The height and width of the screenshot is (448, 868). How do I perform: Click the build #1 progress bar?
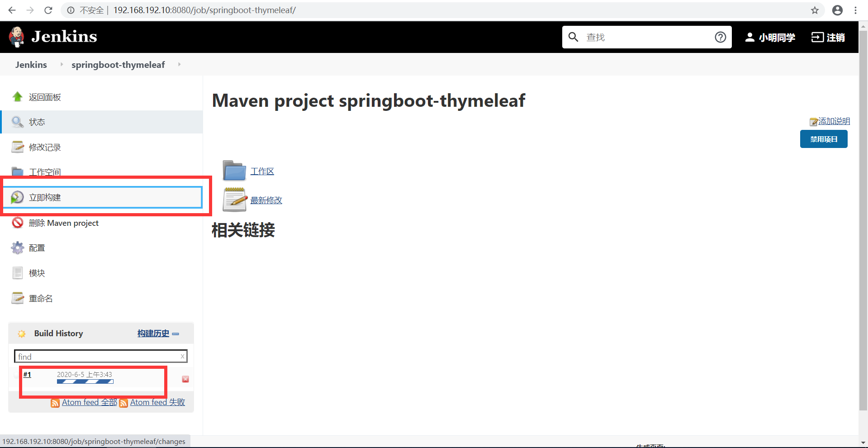85,381
